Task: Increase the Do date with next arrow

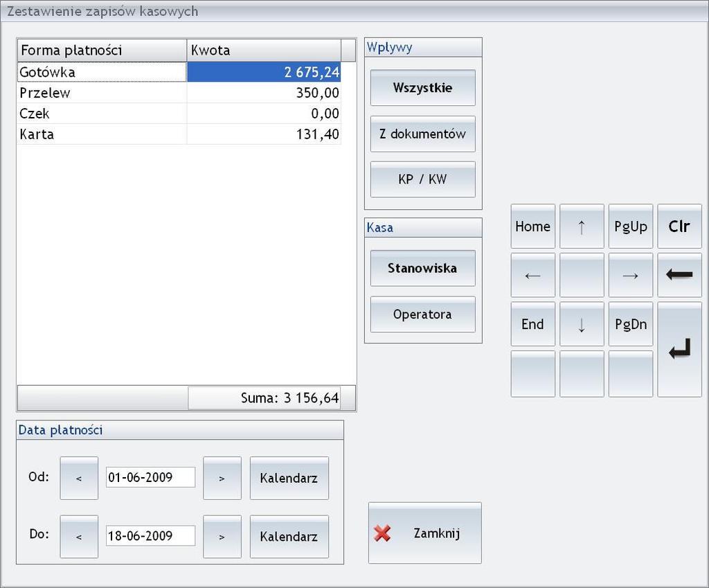Action: [x=222, y=537]
